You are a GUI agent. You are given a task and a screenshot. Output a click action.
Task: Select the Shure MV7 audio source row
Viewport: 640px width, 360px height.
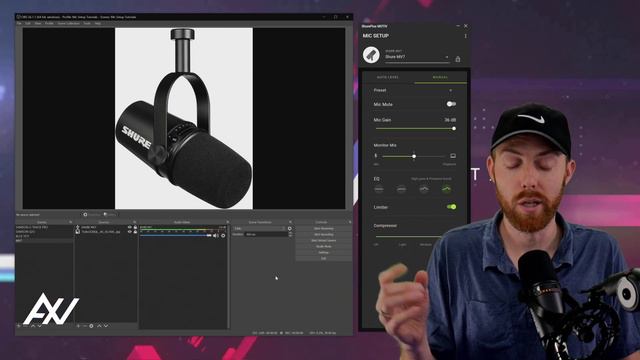[x=106, y=227]
